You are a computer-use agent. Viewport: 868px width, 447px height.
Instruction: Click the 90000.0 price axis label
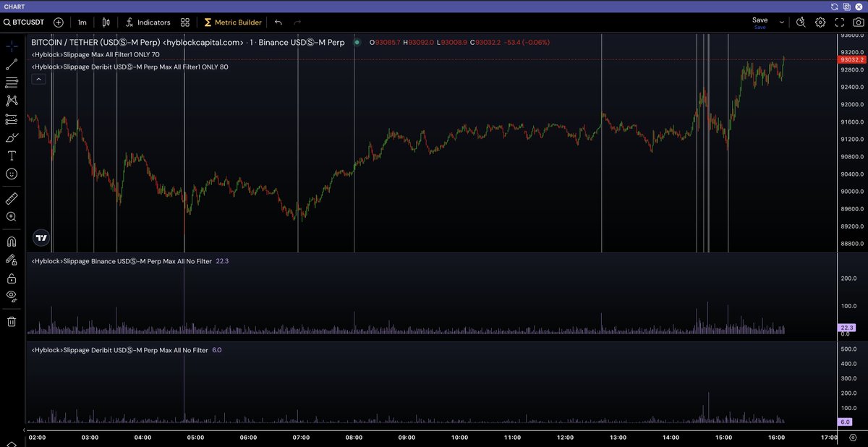point(852,192)
